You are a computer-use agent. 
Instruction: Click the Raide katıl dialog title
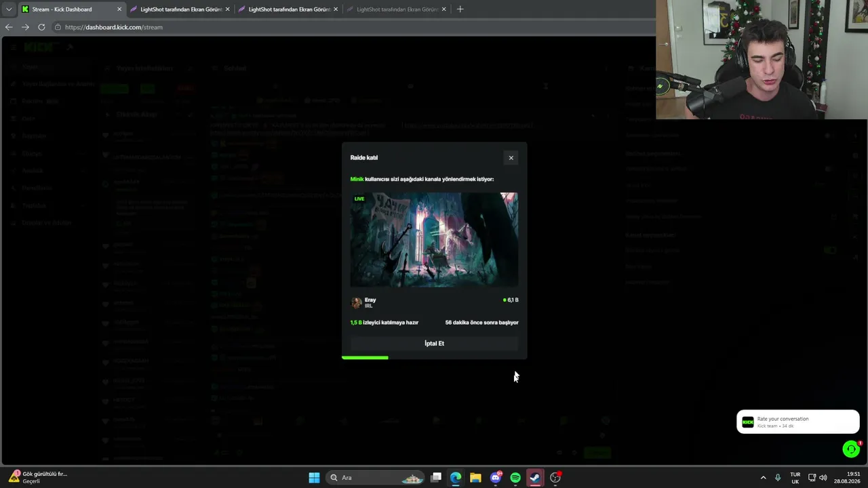[x=364, y=158]
